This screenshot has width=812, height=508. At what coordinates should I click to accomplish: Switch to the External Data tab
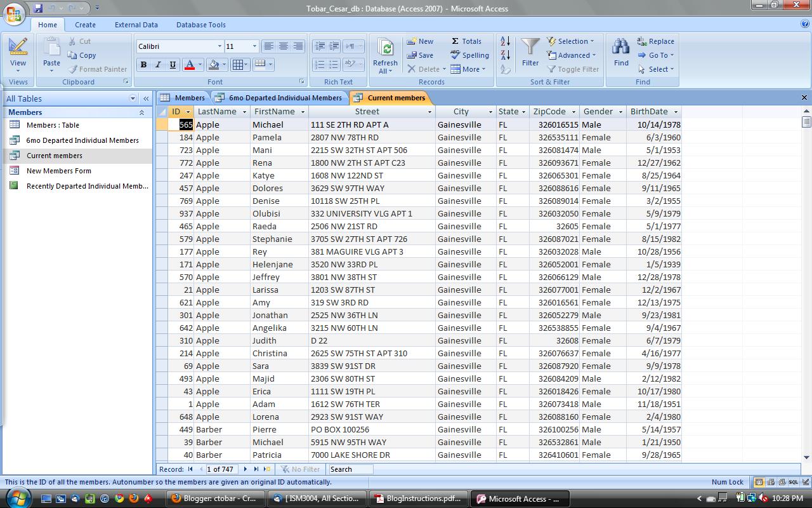136,25
